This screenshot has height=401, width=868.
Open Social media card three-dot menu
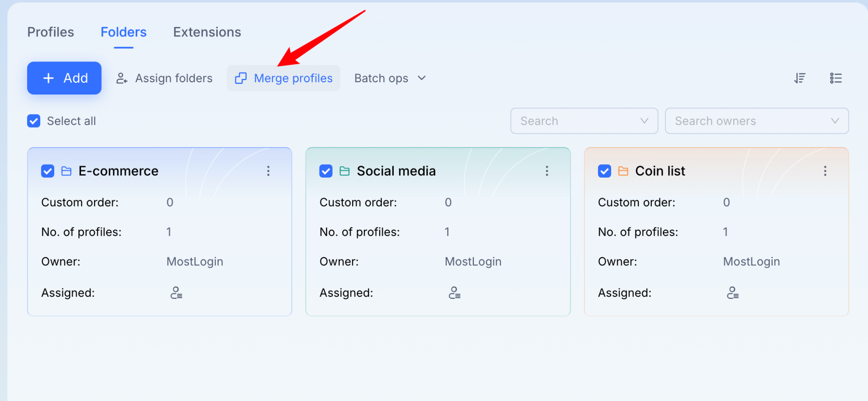click(547, 171)
